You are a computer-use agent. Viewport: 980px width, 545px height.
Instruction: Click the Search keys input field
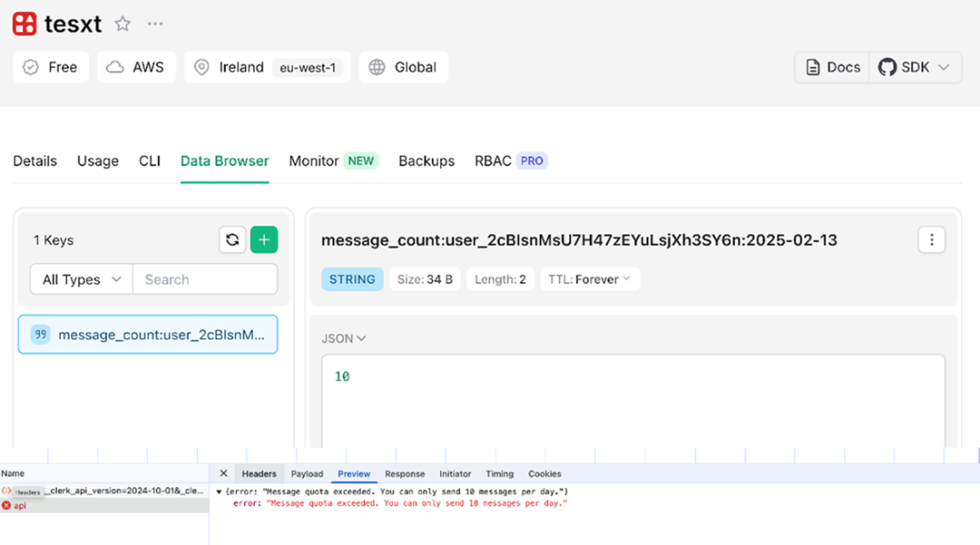click(x=205, y=280)
